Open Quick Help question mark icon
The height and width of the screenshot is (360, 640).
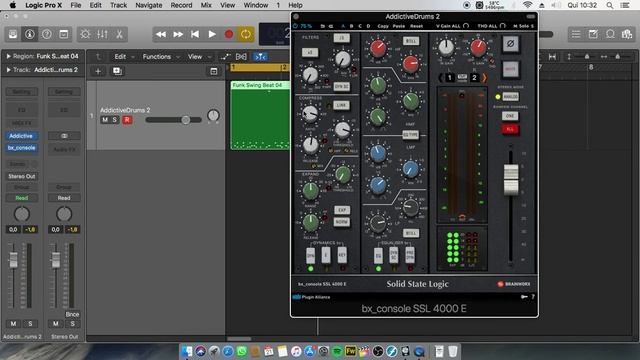pyautogui.click(x=47, y=34)
